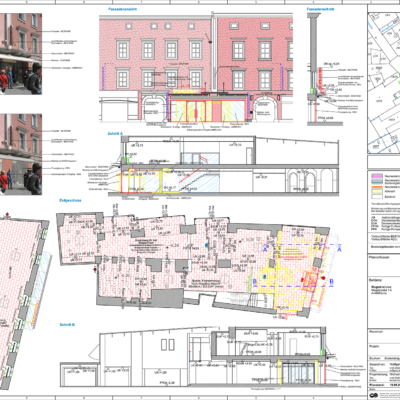The width and height of the screenshot is (400, 400).
Task: Select the white Bestand legend swatch
Action: coord(377,197)
